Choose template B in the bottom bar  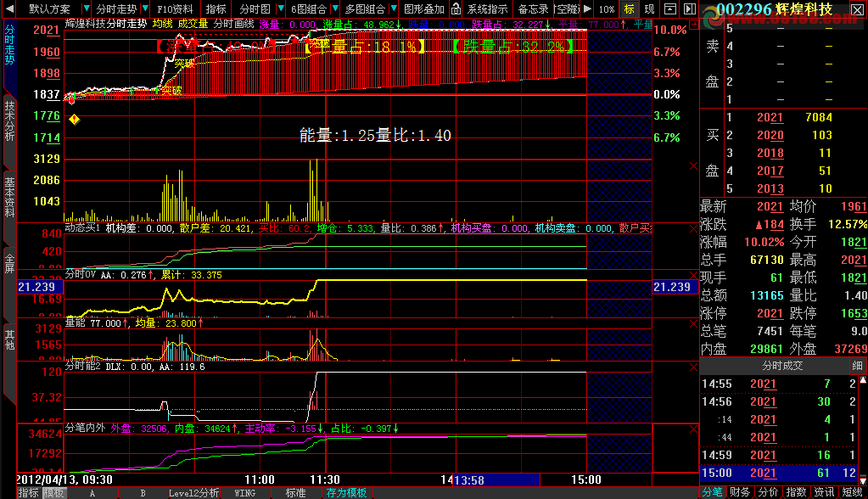(143, 493)
